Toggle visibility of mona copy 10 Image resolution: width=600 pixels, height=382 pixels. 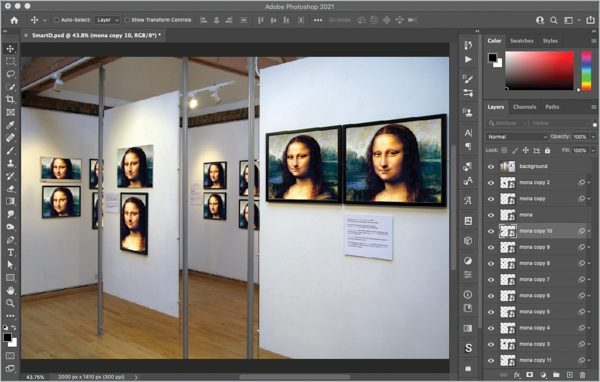pyautogui.click(x=491, y=231)
